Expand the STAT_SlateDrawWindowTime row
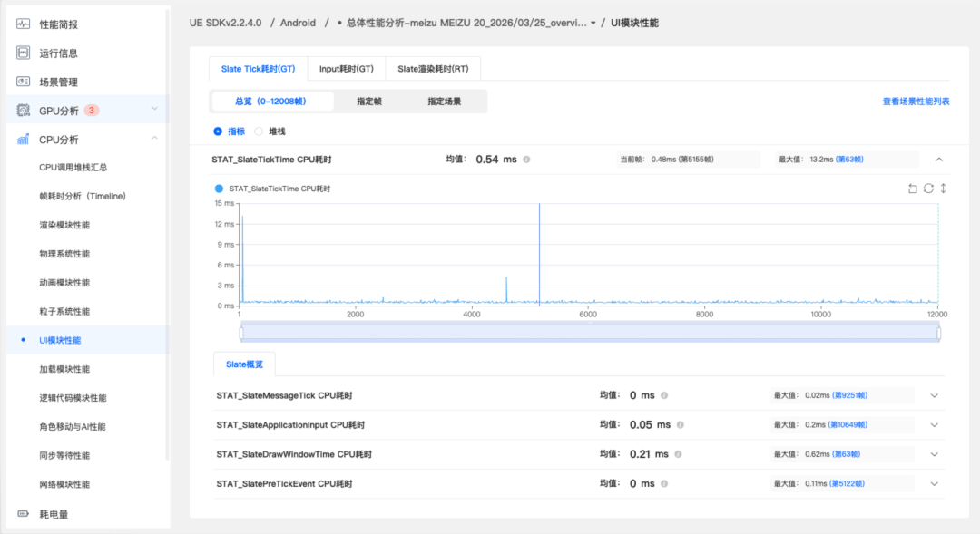Screen dimensions: 980x534 tap(935, 454)
